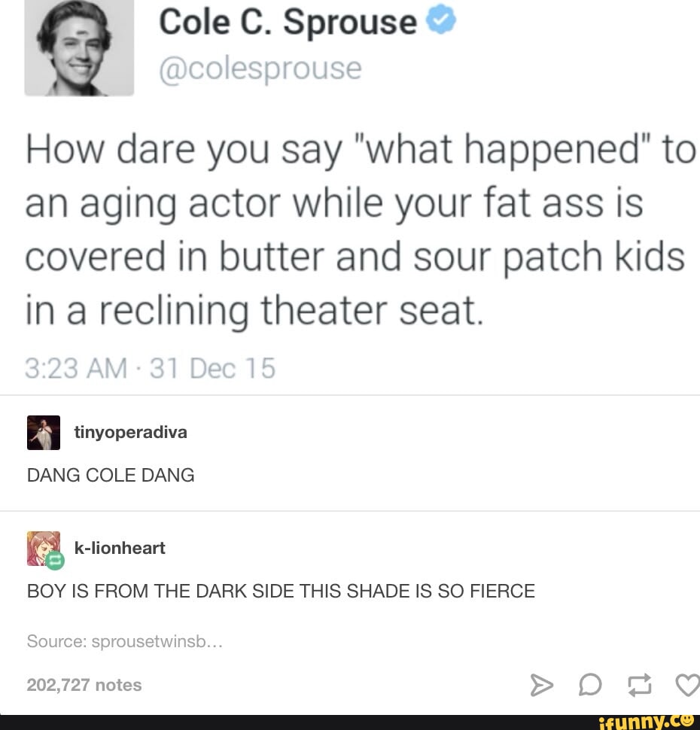This screenshot has height=730, width=700.
Task: Click the send/share paper plane icon
Action: 542,685
